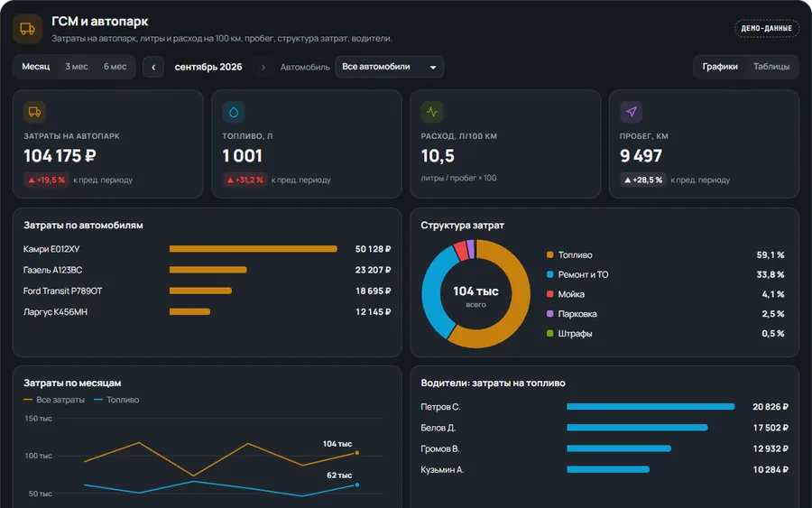This screenshot has height=508, width=812.
Task: Click the red Мойка legend swatch
Action: pyautogui.click(x=550, y=294)
